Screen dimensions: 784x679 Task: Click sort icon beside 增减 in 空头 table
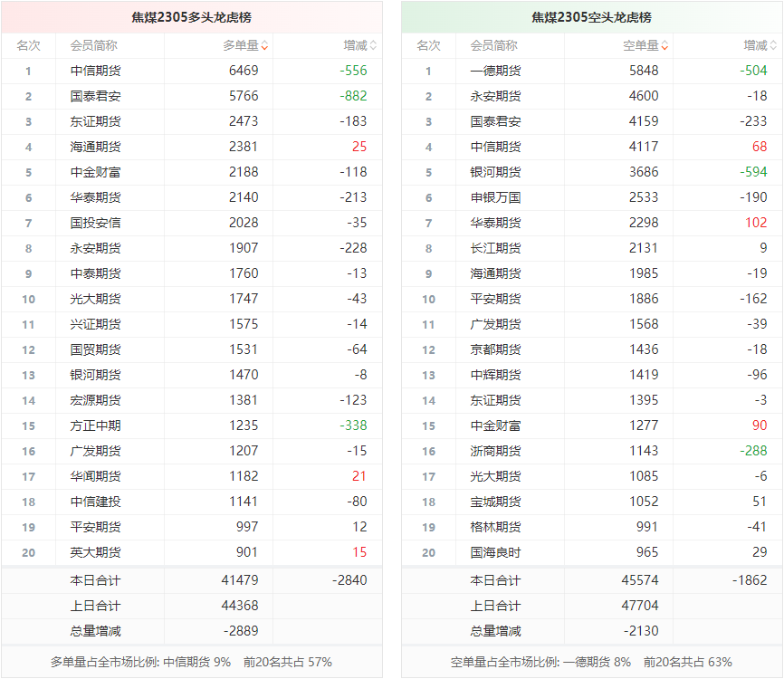[x=773, y=46]
